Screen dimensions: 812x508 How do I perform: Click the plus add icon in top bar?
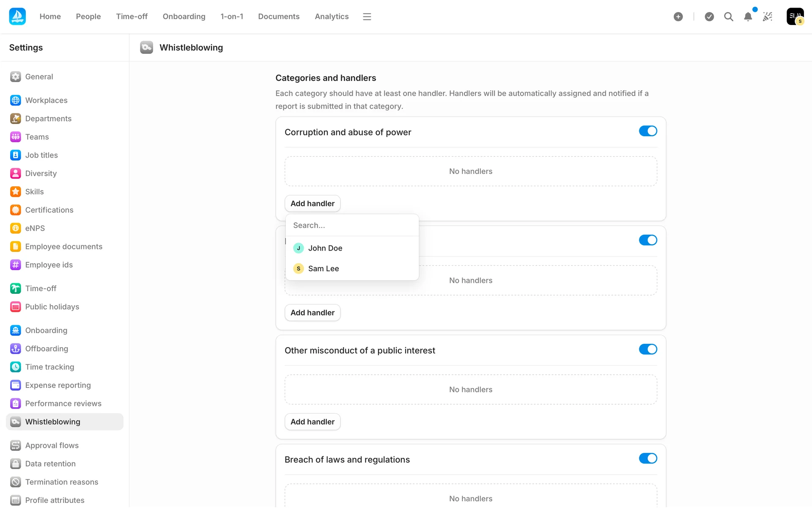click(678, 17)
